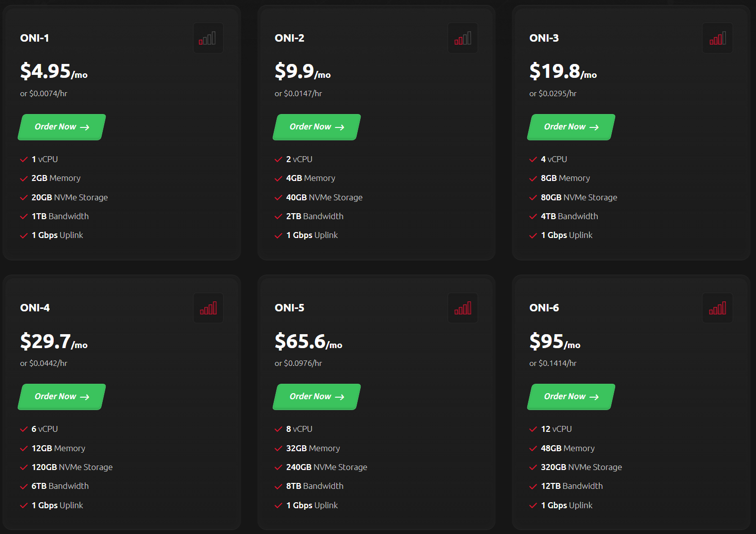Click the signal bars icon on ONI-5 card
Viewport: 756px width, 534px height.
click(463, 308)
